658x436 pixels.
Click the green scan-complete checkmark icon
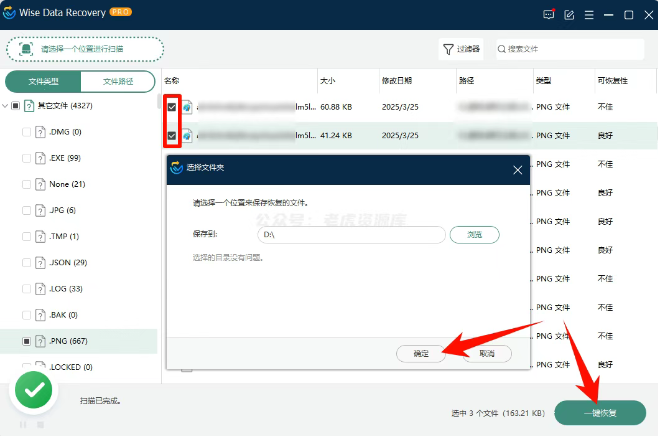pos(36,391)
